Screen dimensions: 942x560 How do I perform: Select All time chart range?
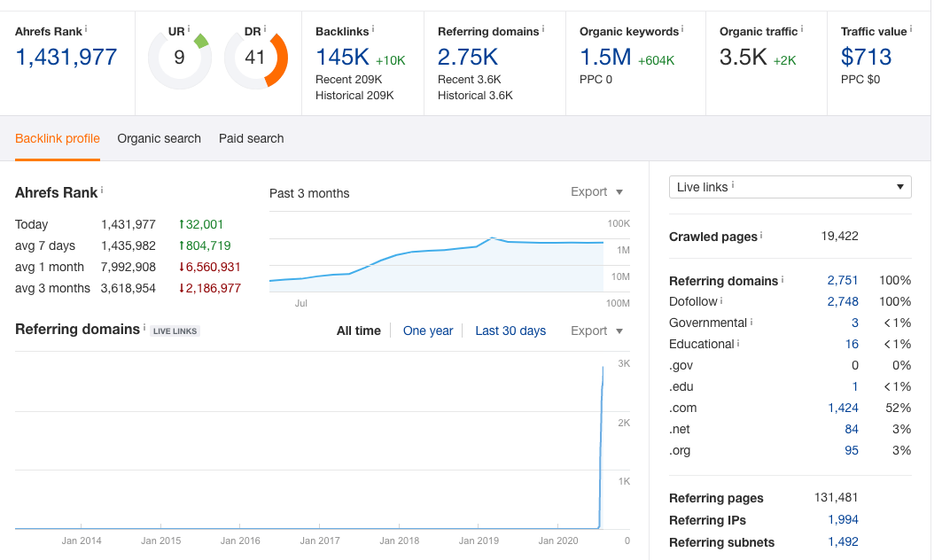(x=359, y=331)
